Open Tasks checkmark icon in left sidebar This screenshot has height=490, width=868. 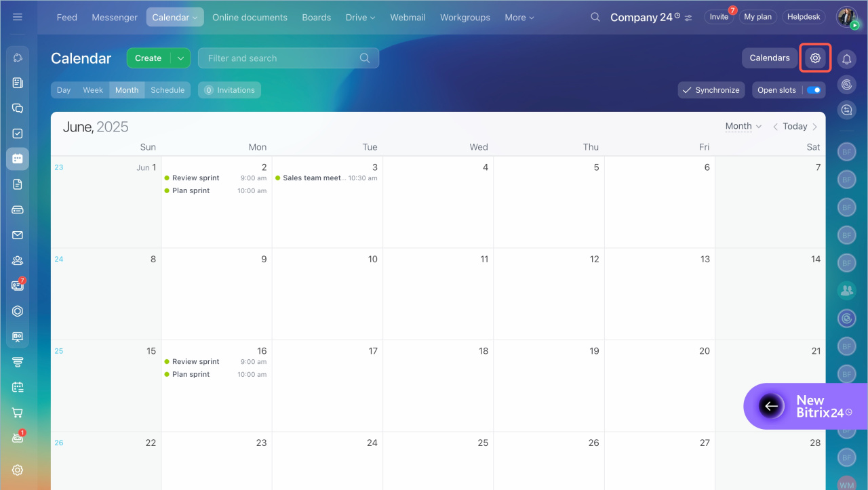[x=18, y=134]
